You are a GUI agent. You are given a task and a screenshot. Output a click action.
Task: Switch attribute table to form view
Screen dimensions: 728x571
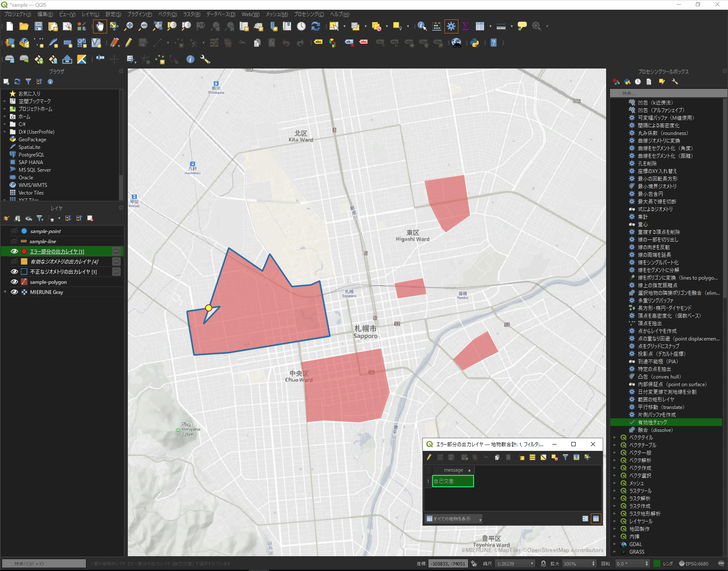585,519
